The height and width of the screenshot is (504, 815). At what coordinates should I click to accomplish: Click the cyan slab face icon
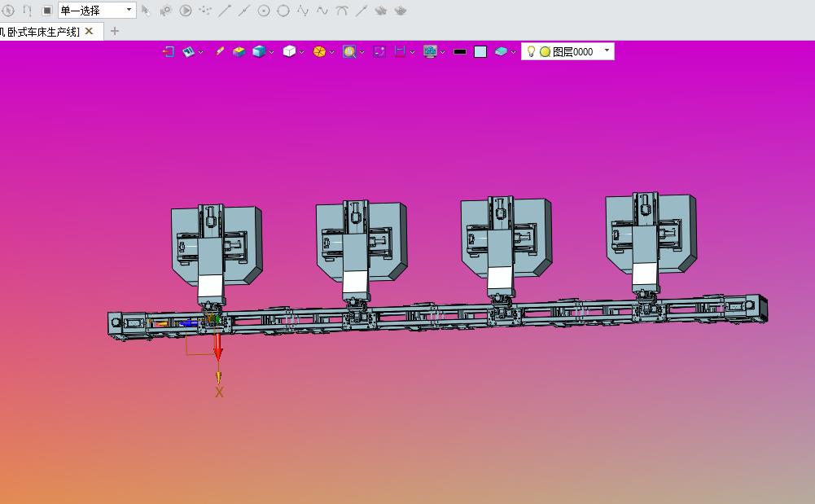501,51
